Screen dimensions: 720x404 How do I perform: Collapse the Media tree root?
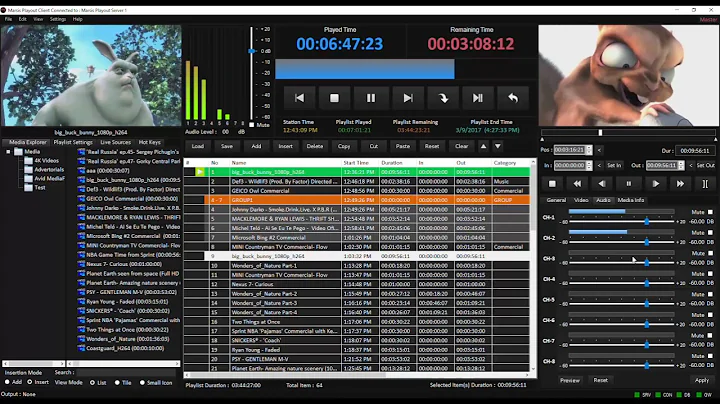coord(8,152)
